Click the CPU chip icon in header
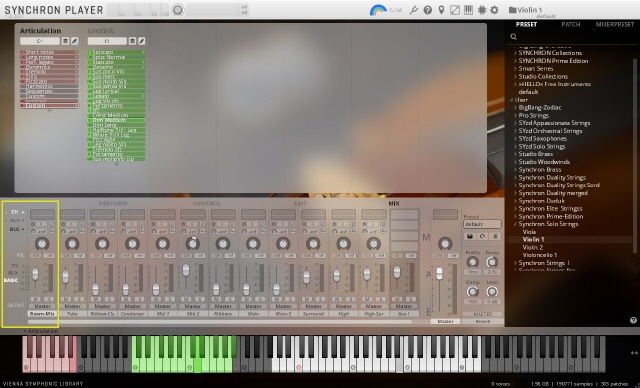Image resolution: width=640 pixels, height=388 pixels. click(x=482, y=10)
